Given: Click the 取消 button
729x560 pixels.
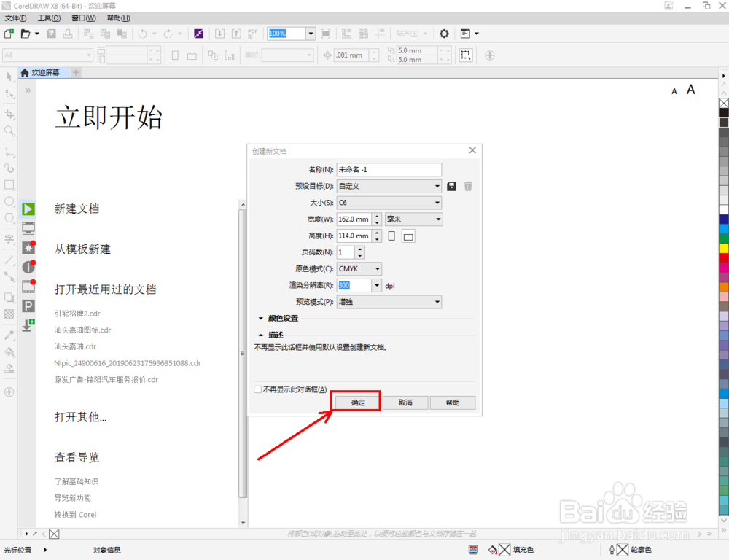Looking at the screenshot, I should [405, 402].
